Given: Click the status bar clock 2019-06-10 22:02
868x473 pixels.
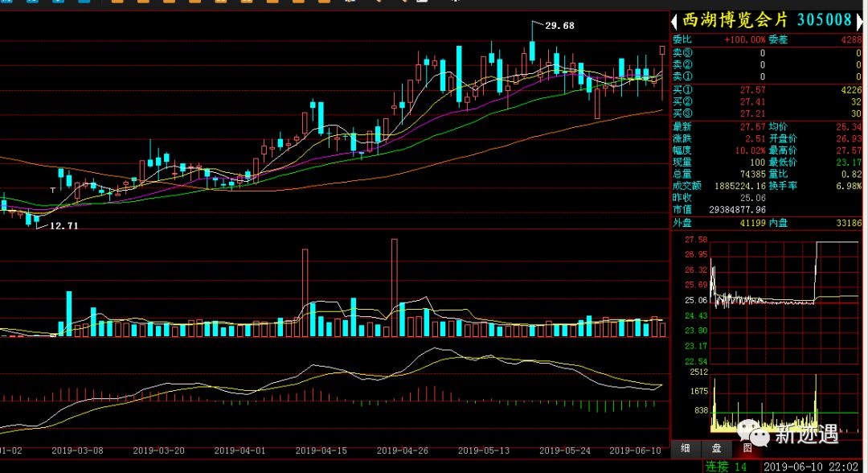Looking at the screenshot, I should tap(811, 467).
